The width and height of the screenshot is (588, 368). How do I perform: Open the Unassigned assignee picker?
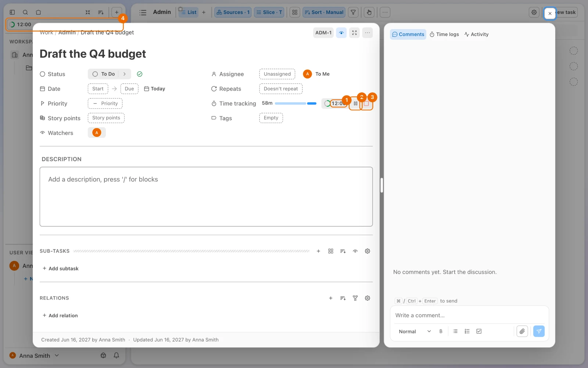tap(277, 74)
